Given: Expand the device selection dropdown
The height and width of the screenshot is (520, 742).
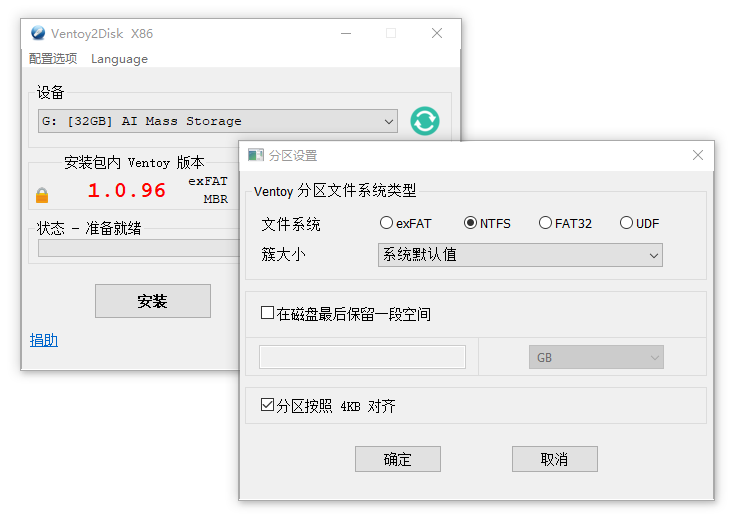Looking at the screenshot, I should 218,121.
